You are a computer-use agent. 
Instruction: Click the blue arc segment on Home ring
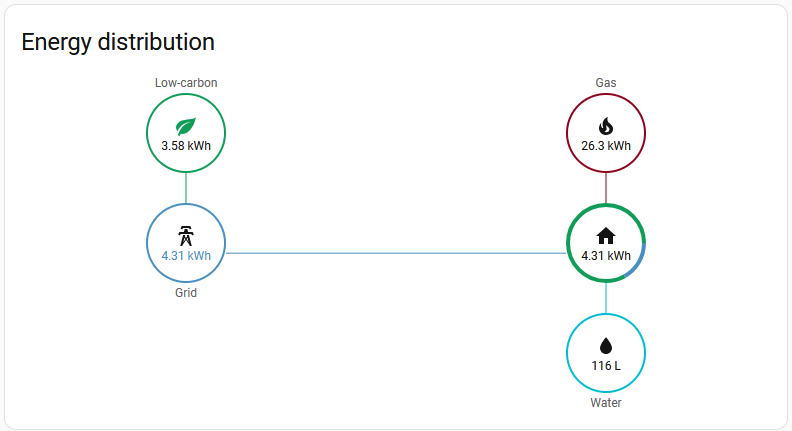(x=641, y=261)
